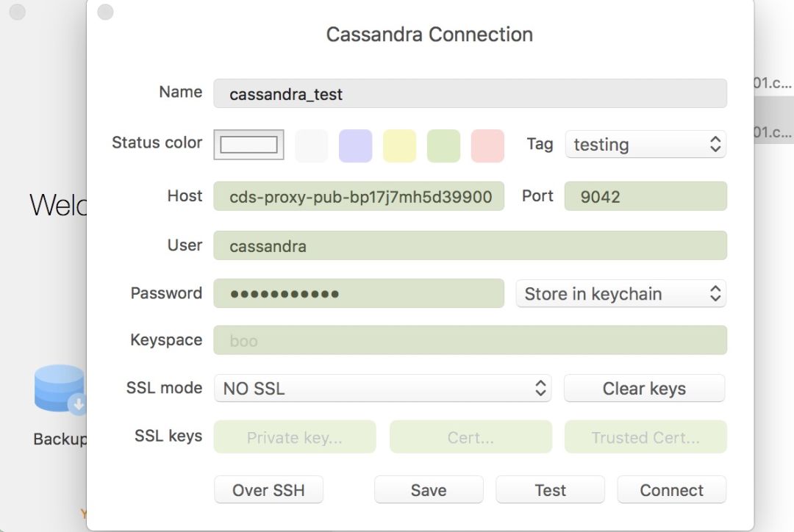Open the Tag dropdown showing testing
The height and width of the screenshot is (532, 794).
(645, 145)
